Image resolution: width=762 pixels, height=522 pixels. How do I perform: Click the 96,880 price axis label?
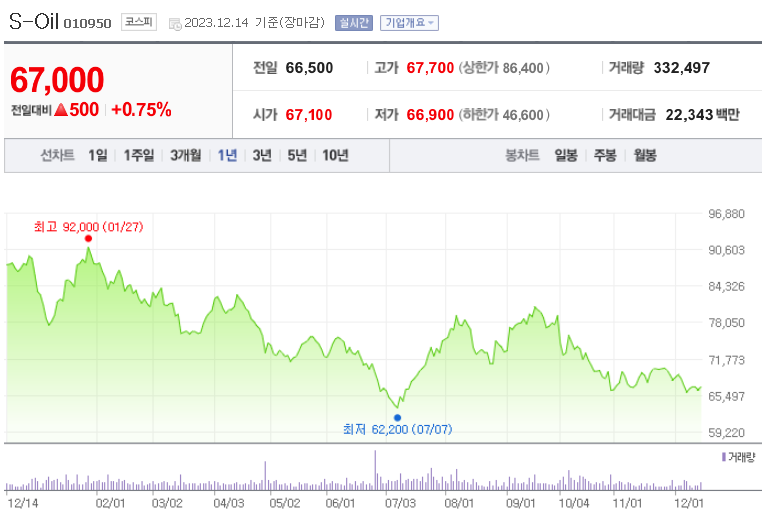pyautogui.click(x=726, y=214)
